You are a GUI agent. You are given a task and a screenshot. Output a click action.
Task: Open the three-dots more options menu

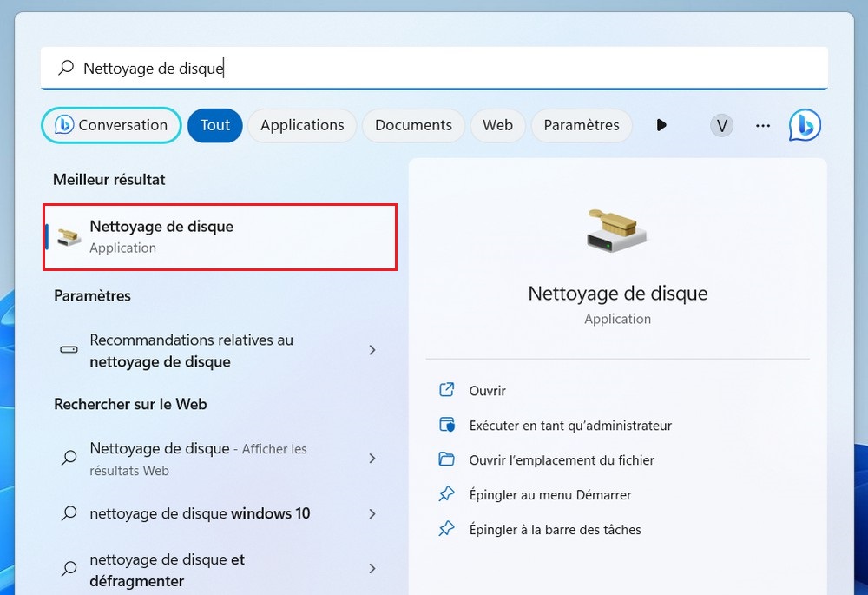(763, 125)
